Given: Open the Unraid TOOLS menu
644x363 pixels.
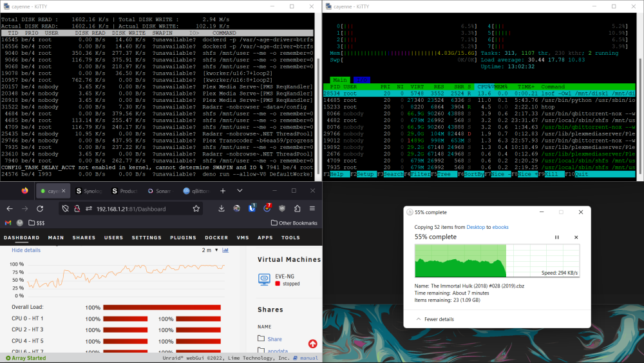Looking at the screenshot, I should tap(291, 238).
